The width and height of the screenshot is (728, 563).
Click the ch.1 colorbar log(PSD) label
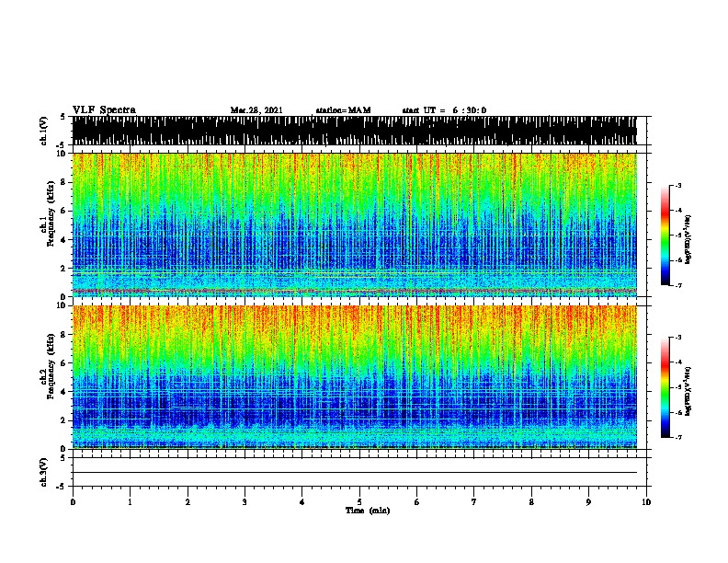688,240
